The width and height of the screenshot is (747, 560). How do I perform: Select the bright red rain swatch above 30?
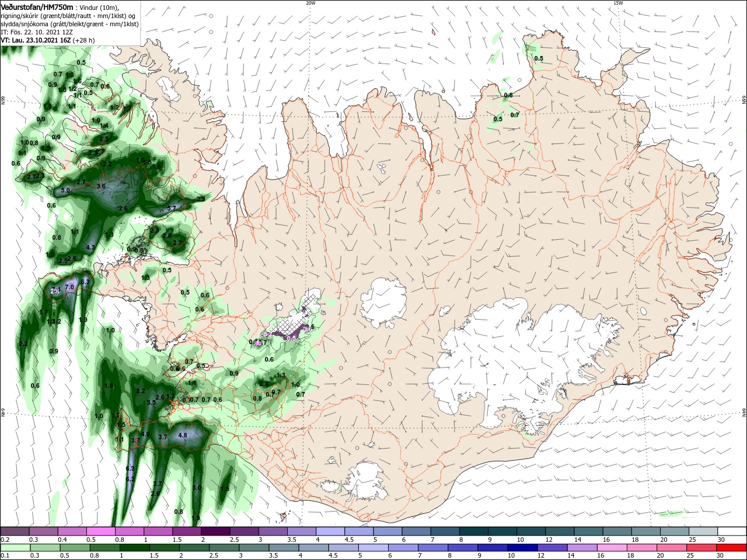click(x=731, y=548)
